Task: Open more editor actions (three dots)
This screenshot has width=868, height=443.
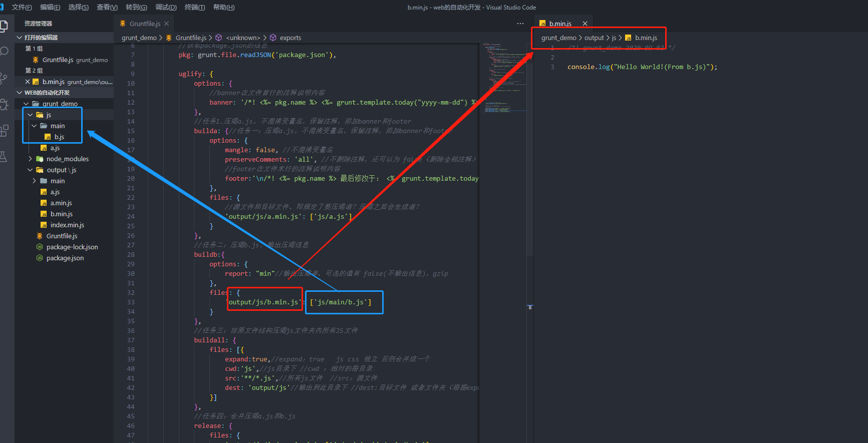Action: point(520,24)
